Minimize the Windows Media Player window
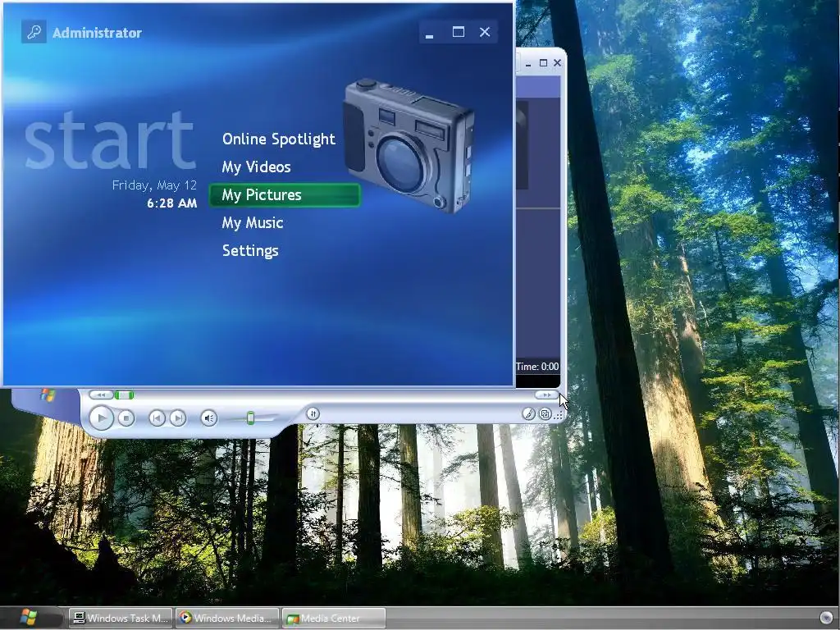Image resolution: width=840 pixels, height=630 pixels. click(x=528, y=63)
